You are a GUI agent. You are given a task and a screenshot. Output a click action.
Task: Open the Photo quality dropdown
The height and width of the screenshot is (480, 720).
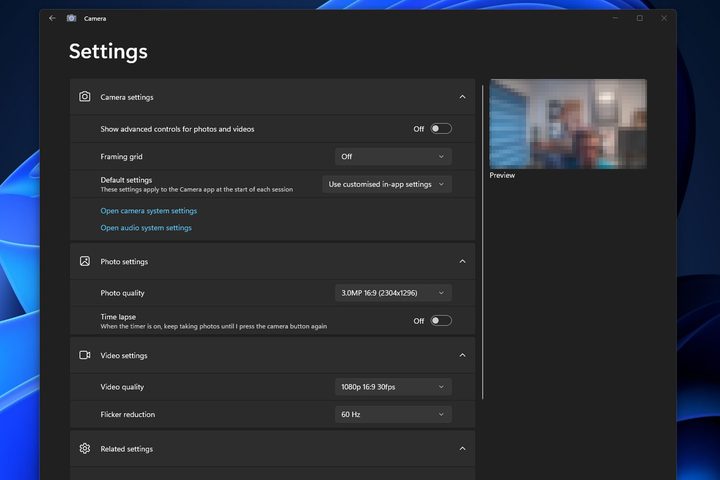393,293
